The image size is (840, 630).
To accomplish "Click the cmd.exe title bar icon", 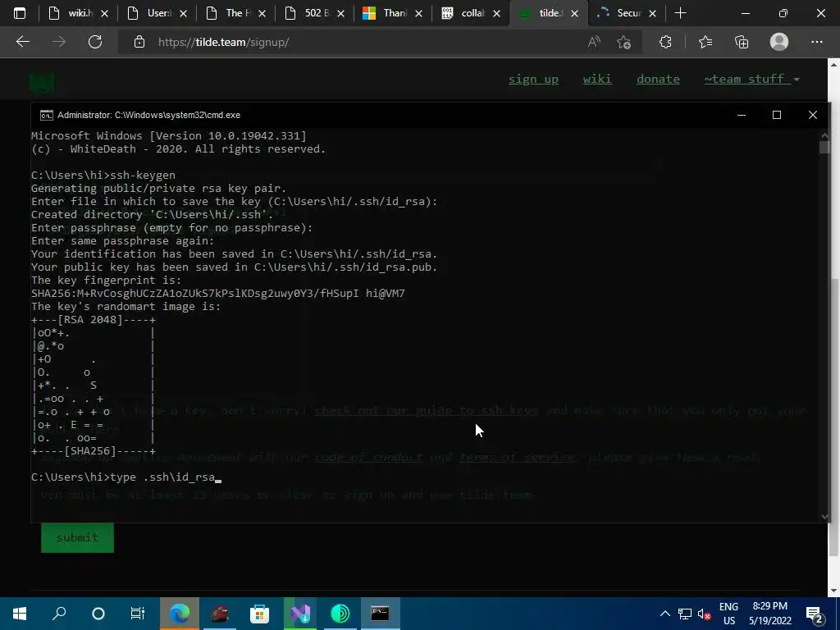I will [47, 115].
